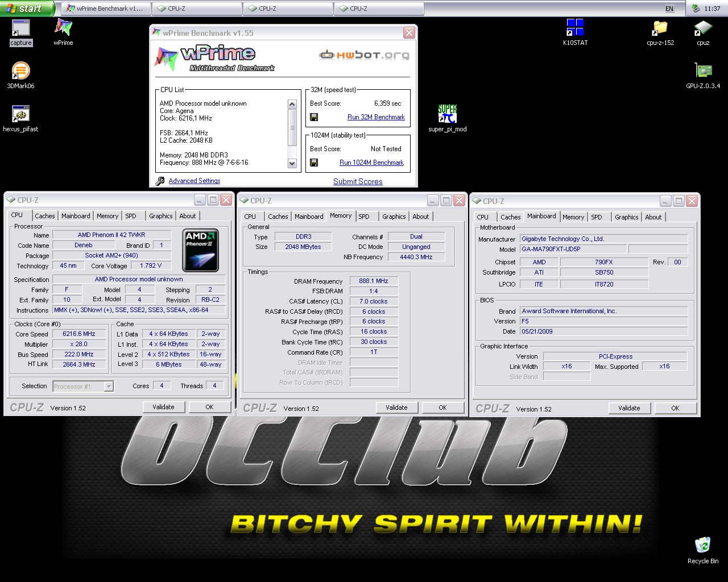Click the Core Voltage value 1.792 V

pos(151,265)
